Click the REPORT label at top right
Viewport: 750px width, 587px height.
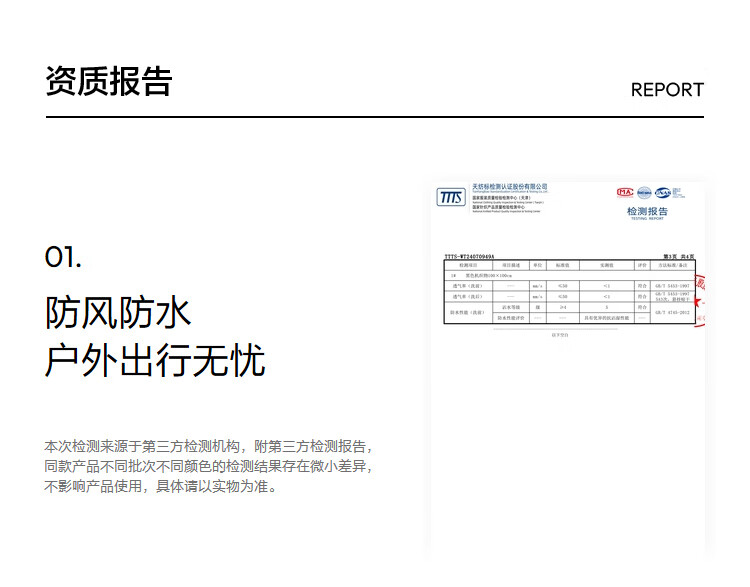point(667,89)
